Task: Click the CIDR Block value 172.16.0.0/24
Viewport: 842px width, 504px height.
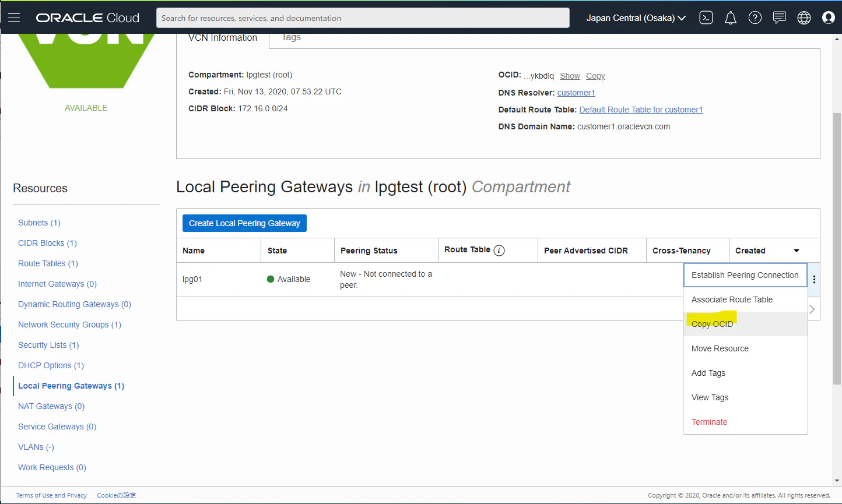Action: tap(263, 108)
